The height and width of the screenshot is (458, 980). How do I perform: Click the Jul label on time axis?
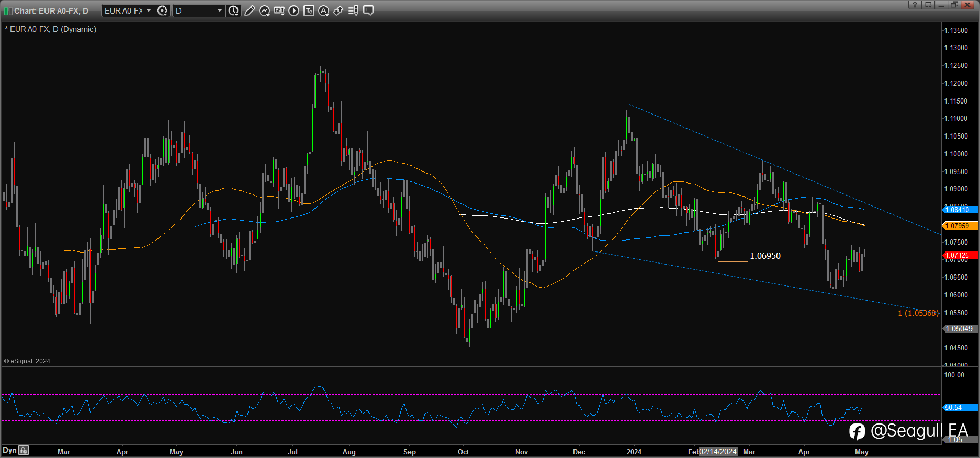pyautogui.click(x=292, y=452)
